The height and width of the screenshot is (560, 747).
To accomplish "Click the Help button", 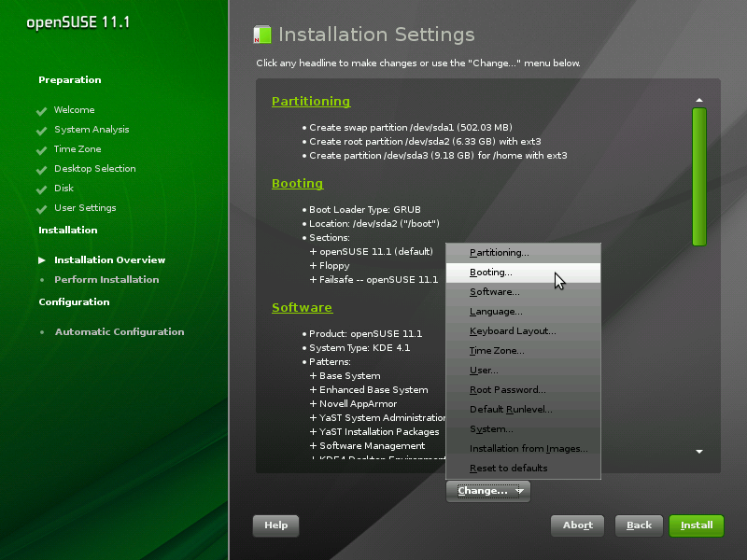I will coord(275,525).
